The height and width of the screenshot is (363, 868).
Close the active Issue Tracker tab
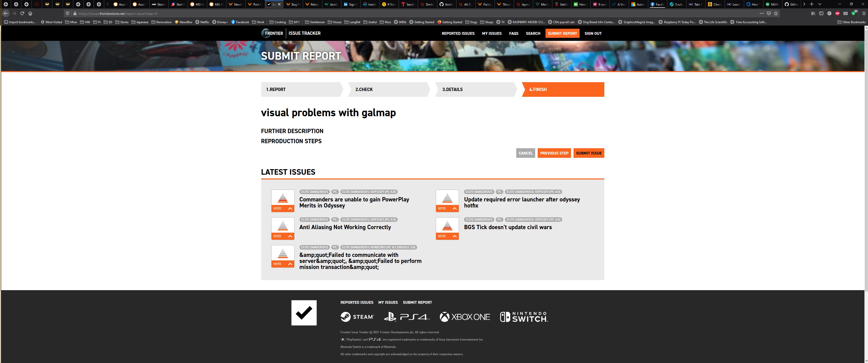click(279, 4)
